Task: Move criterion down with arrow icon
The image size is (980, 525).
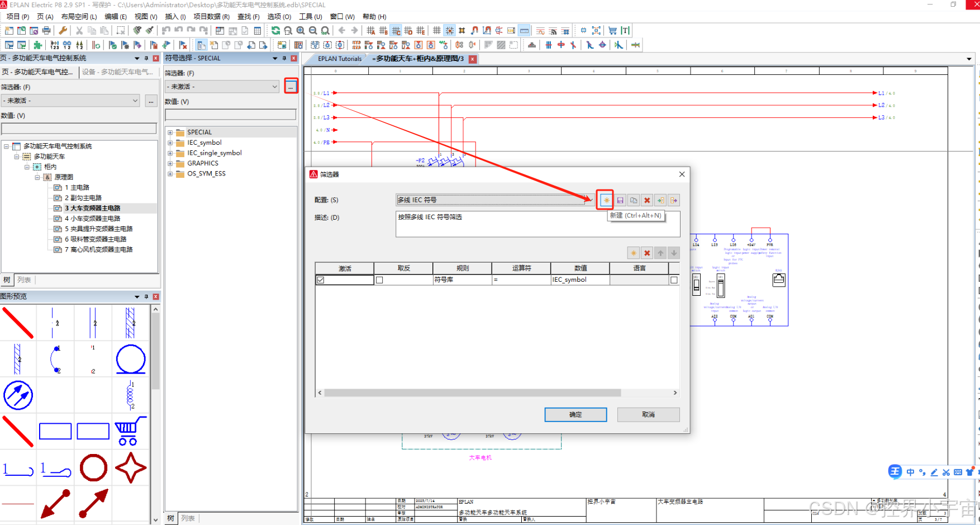Action: point(674,253)
